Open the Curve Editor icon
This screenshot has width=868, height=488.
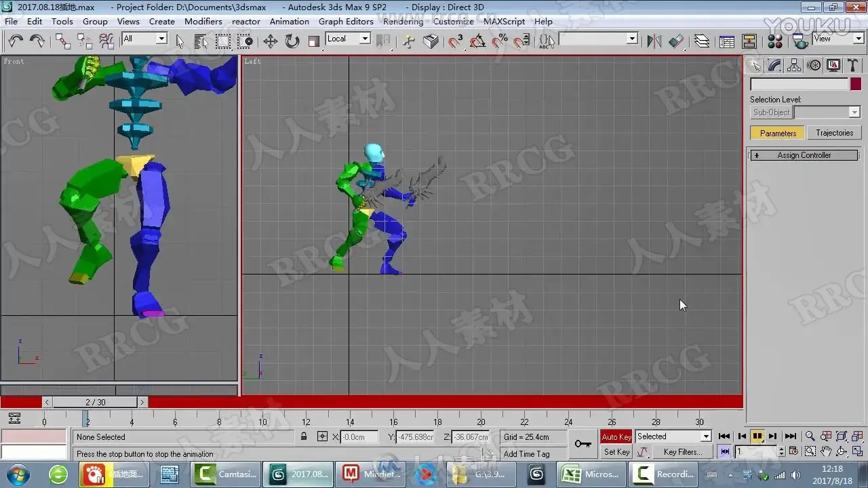tap(727, 41)
